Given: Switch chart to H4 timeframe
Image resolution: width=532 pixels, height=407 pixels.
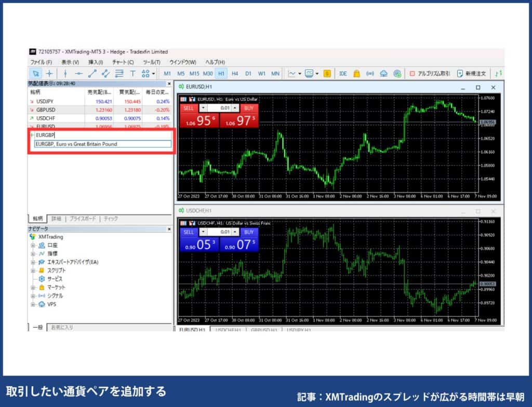Looking at the screenshot, I should tap(235, 74).
